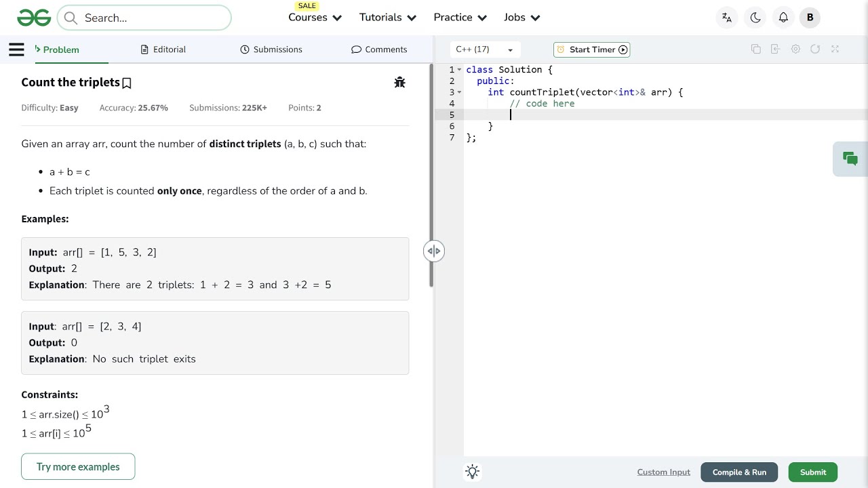Image resolution: width=868 pixels, height=488 pixels.
Task: Open editor settings gear icon
Action: coord(795,49)
